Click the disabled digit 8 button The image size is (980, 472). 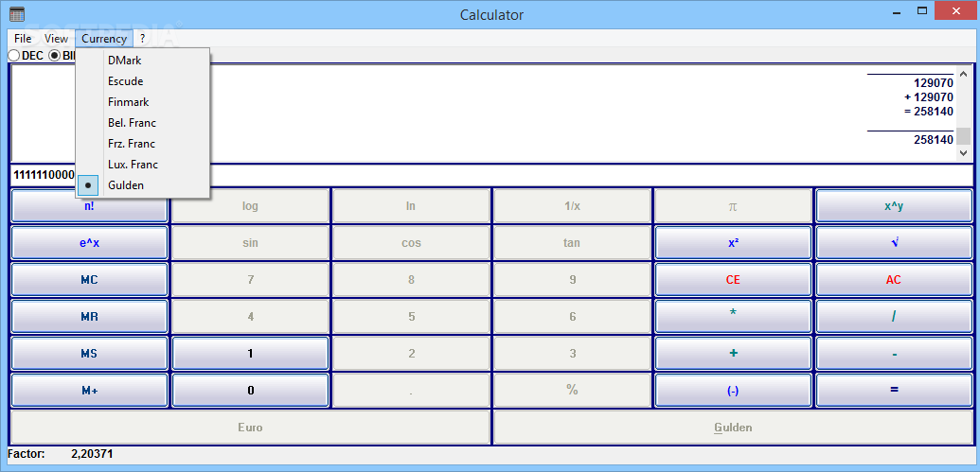(x=411, y=280)
